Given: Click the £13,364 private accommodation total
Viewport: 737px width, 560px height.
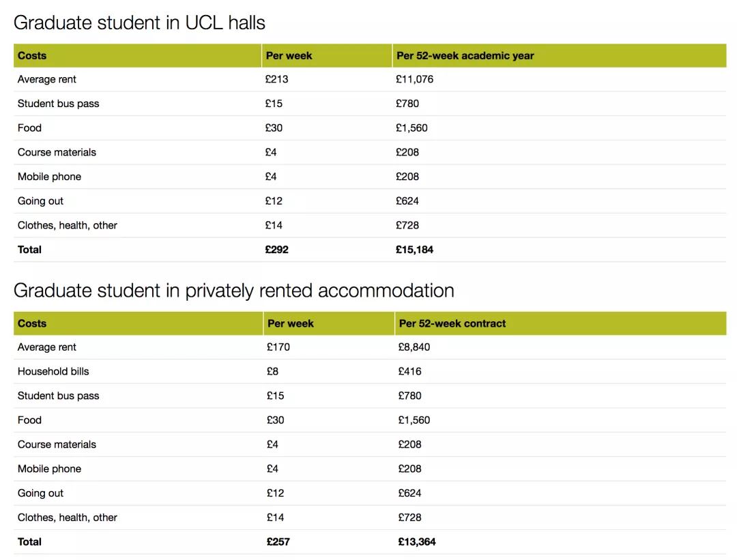Looking at the screenshot, I should pyautogui.click(x=416, y=542).
